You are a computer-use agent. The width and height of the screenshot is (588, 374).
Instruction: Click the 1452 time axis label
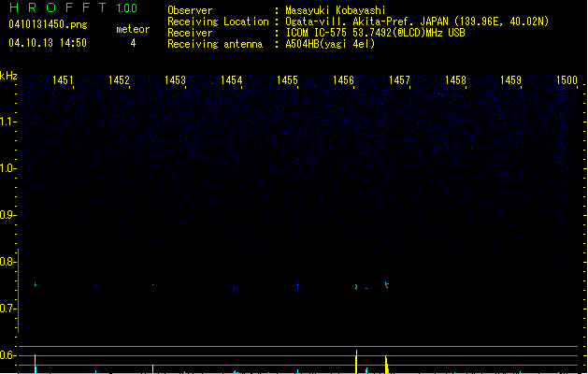click(119, 80)
